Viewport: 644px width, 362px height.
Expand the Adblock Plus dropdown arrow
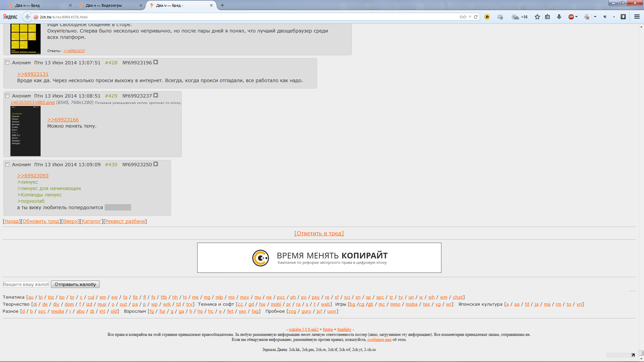tap(577, 17)
